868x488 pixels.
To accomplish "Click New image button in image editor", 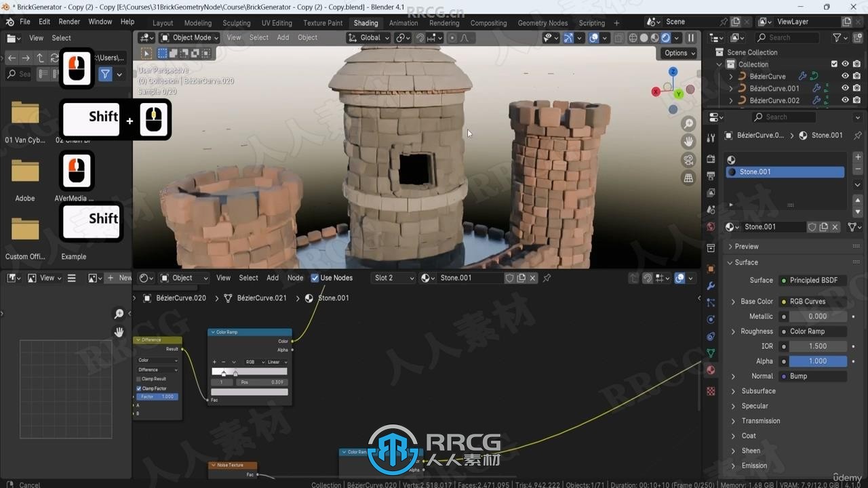I will pos(119,278).
